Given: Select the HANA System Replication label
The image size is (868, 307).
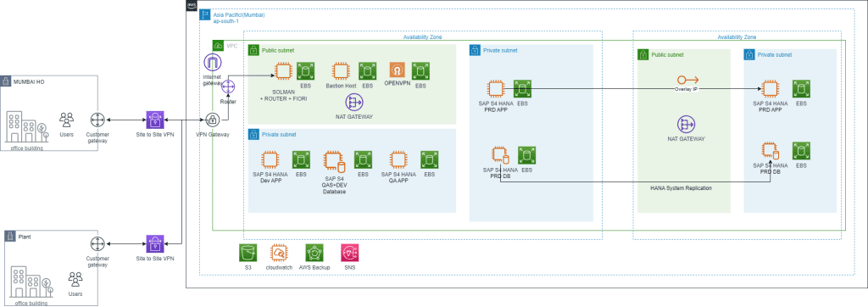Looking at the screenshot, I should [681, 188].
